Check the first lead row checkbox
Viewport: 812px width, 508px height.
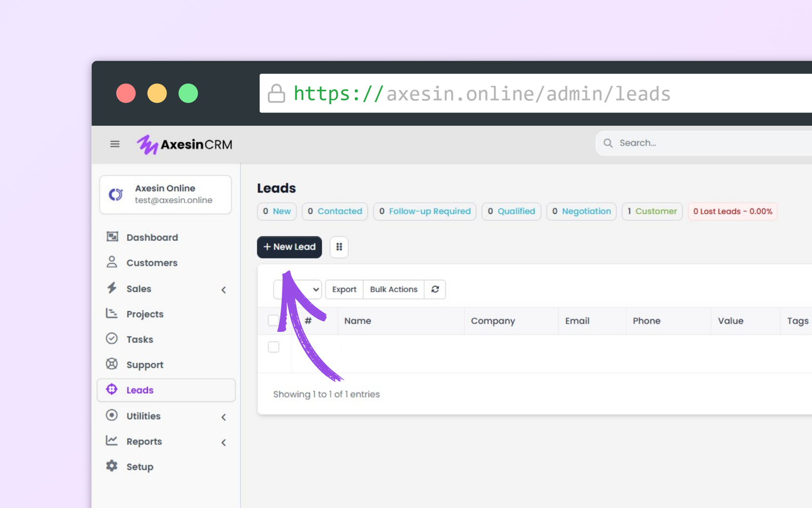pos(274,347)
